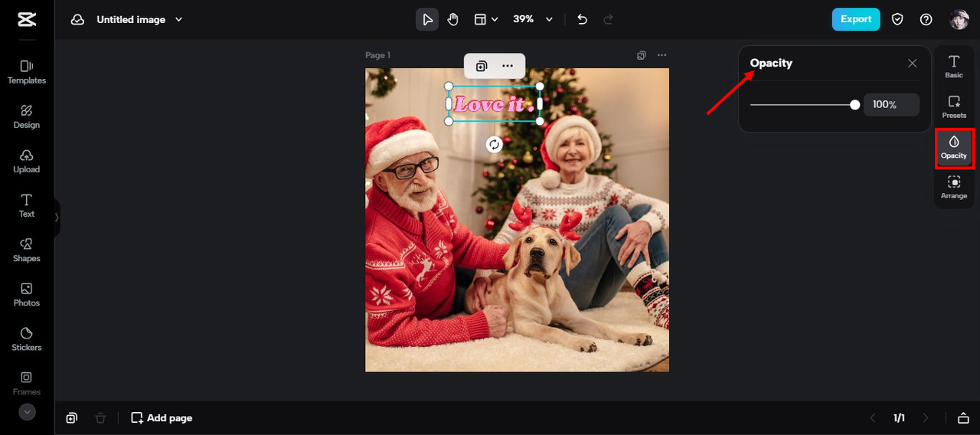Select the 'Love it.' text element
This screenshot has height=435, width=980.
coord(495,104)
